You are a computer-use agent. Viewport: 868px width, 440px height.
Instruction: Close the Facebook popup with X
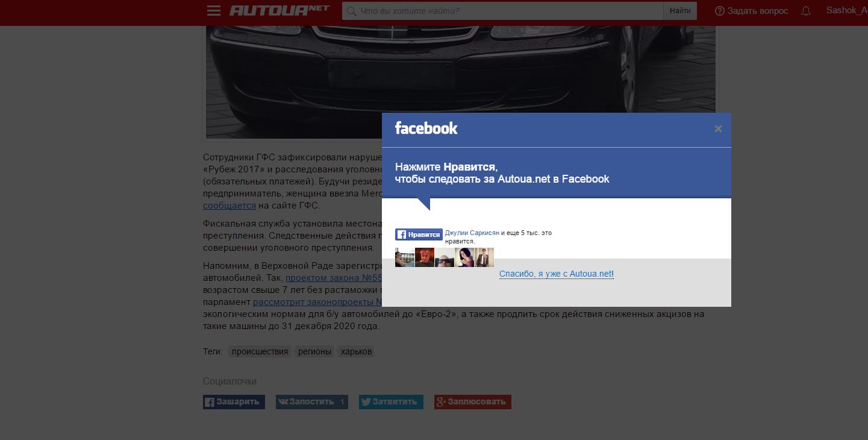(718, 129)
